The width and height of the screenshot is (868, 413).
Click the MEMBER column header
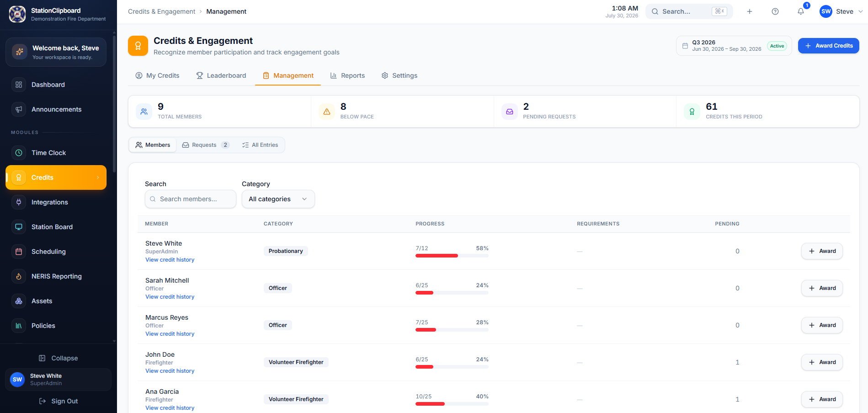pos(156,224)
